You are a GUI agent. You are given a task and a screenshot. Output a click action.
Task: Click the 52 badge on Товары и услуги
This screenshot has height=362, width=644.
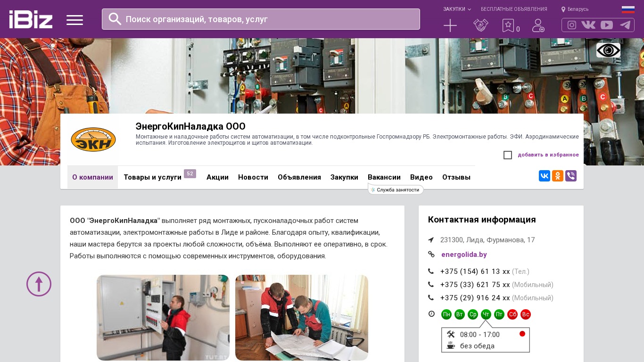(190, 173)
